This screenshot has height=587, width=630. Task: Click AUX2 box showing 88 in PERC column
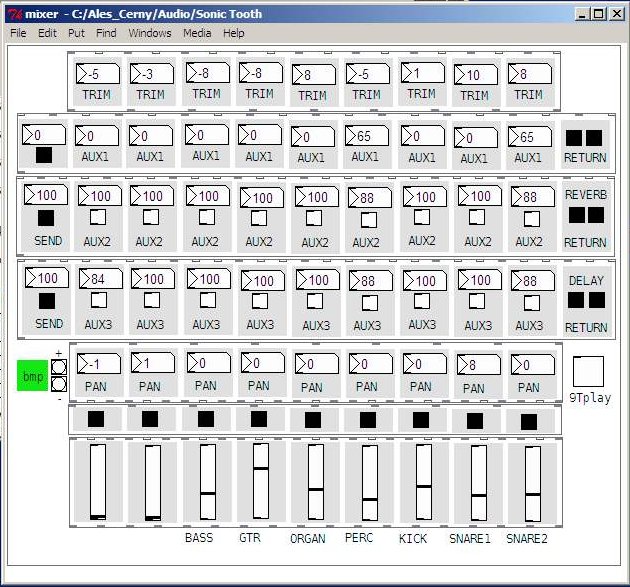click(370, 197)
